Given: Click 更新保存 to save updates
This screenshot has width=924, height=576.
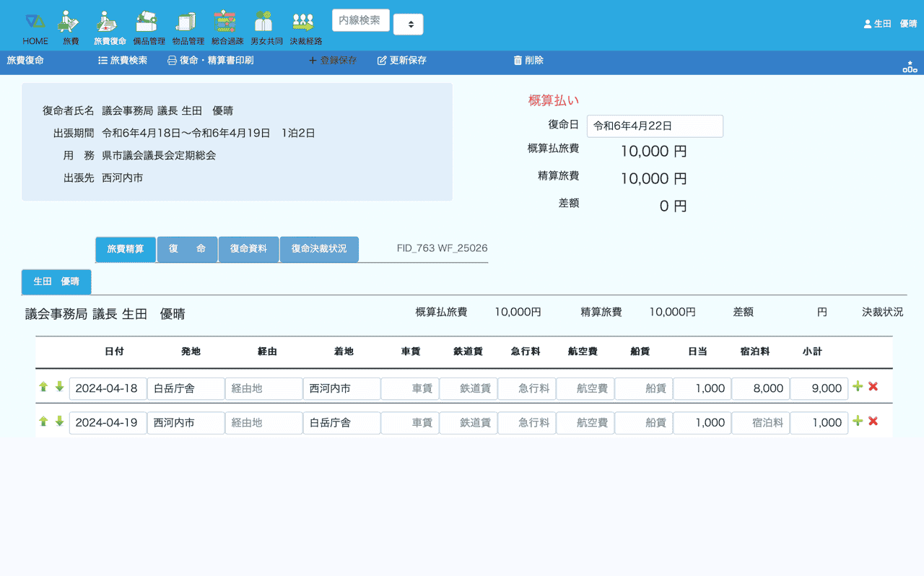Looking at the screenshot, I should tap(402, 61).
